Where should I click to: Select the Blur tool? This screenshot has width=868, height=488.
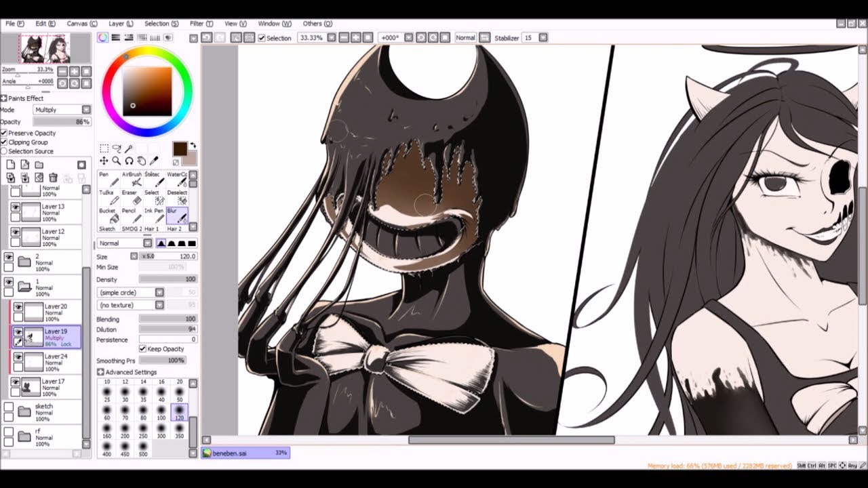(176, 215)
